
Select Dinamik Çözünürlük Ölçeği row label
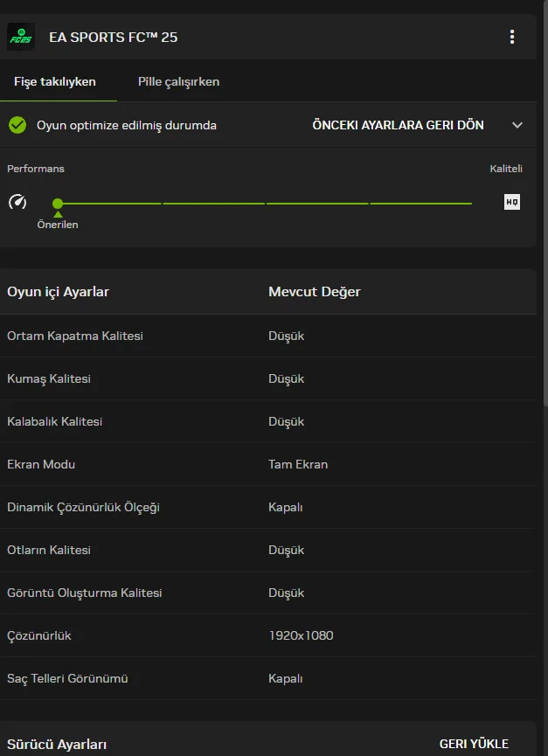[83, 507]
